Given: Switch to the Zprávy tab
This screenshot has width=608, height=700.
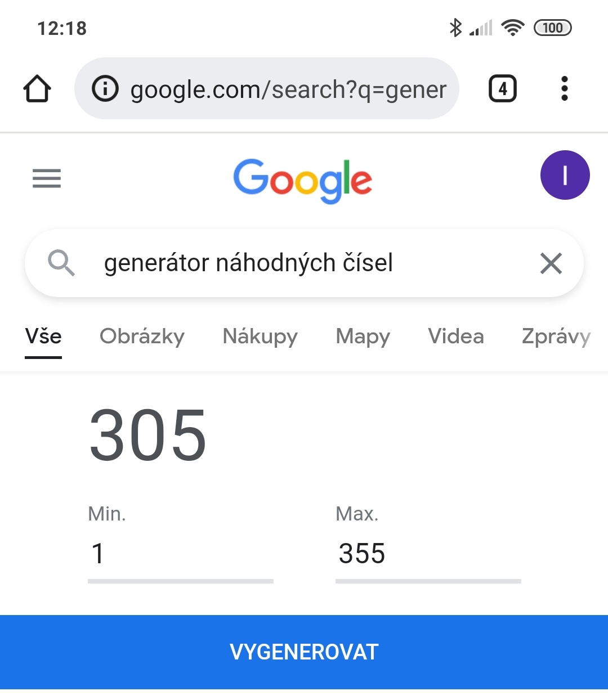Looking at the screenshot, I should point(556,336).
